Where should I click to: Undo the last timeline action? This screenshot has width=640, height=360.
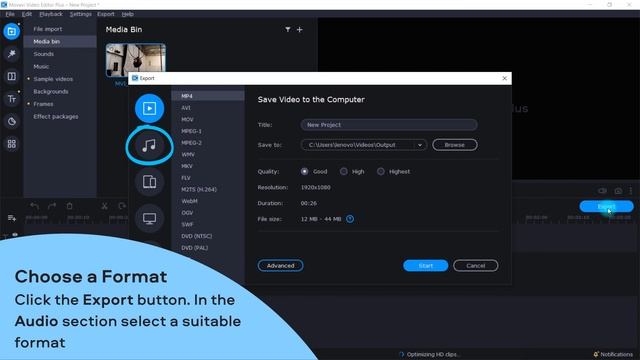click(x=35, y=206)
